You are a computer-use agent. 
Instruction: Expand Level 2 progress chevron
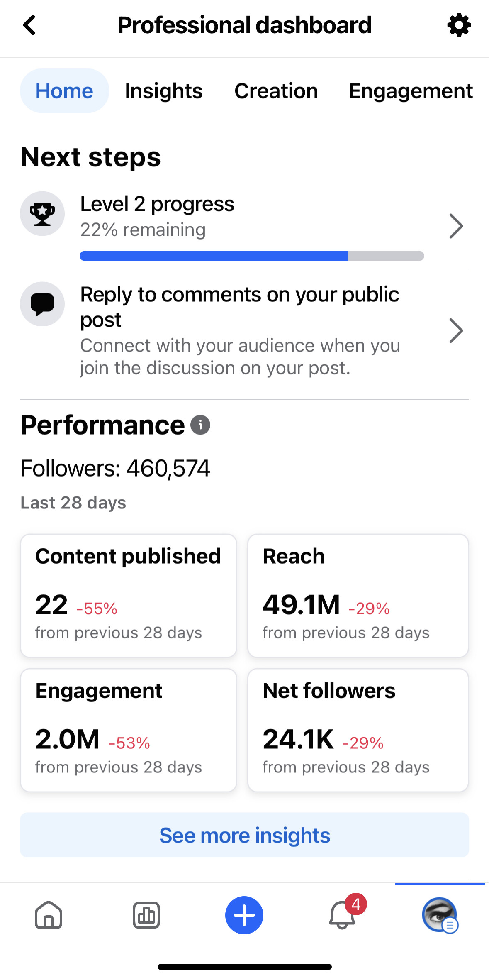pos(456,226)
